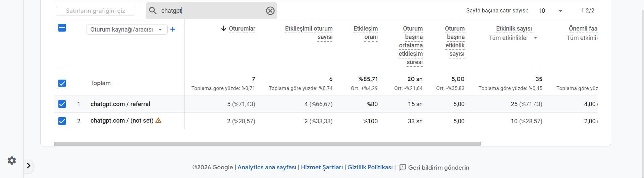The width and height of the screenshot is (644, 178).
Task: Open the rows per page dropdown
Action: tap(550, 11)
